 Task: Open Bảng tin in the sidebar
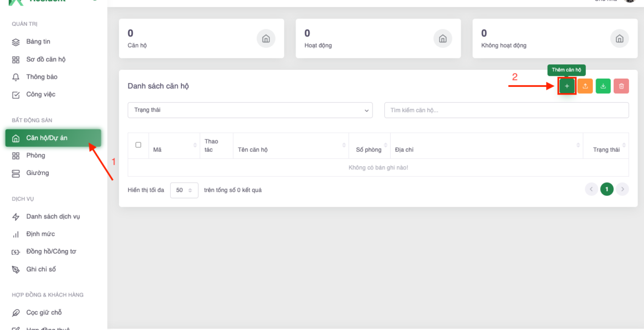(x=38, y=42)
